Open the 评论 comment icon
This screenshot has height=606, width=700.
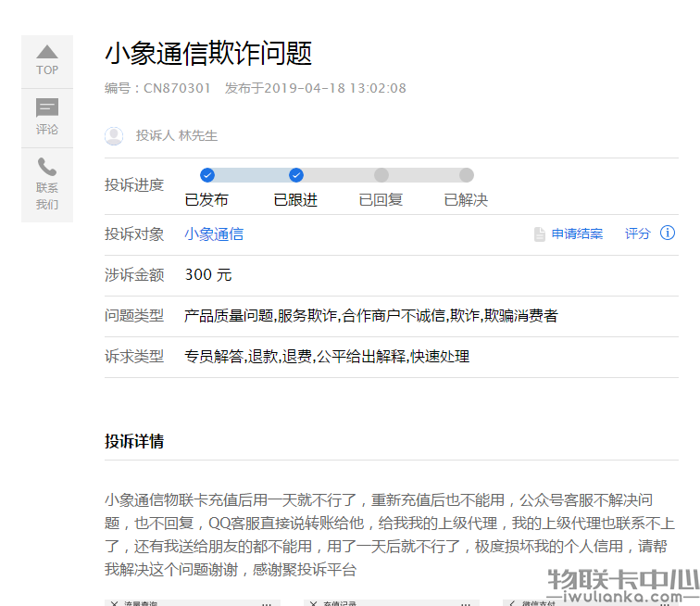(x=47, y=107)
